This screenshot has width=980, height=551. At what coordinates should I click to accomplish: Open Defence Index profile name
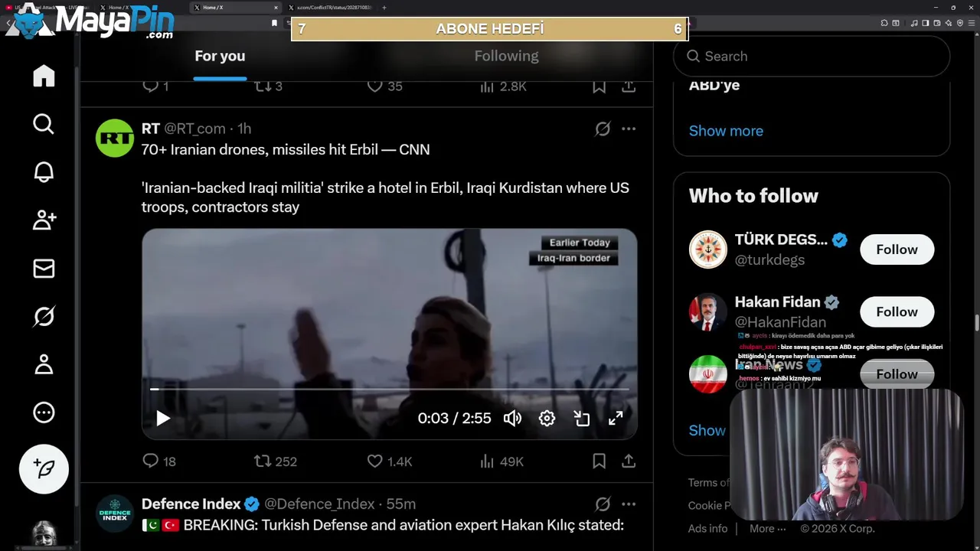pos(191,504)
